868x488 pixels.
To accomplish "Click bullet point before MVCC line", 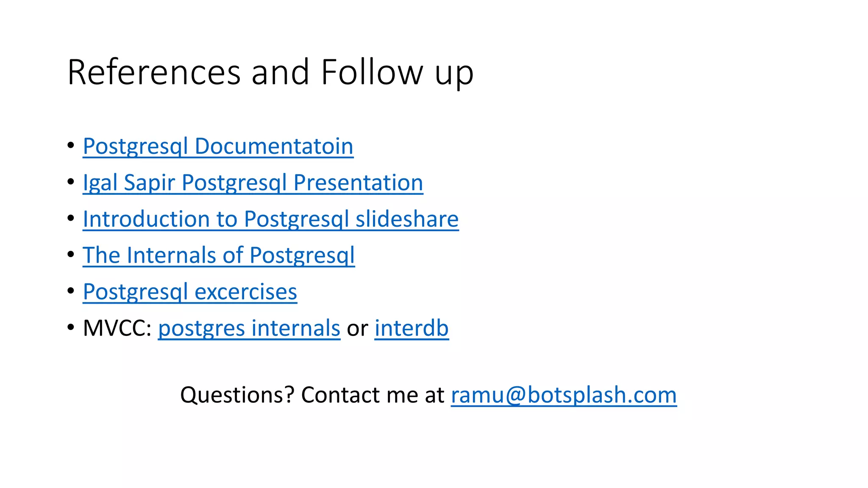I will coord(71,327).
